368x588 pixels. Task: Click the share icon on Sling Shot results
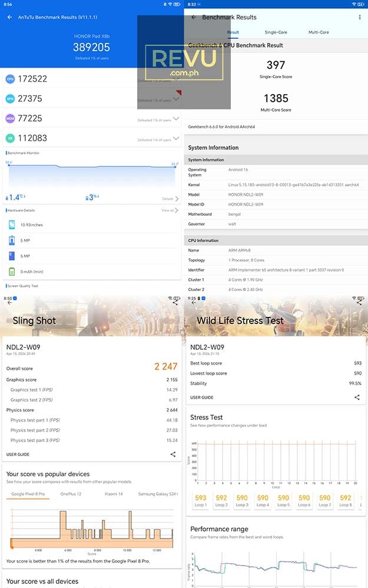[x=174, y=454]
